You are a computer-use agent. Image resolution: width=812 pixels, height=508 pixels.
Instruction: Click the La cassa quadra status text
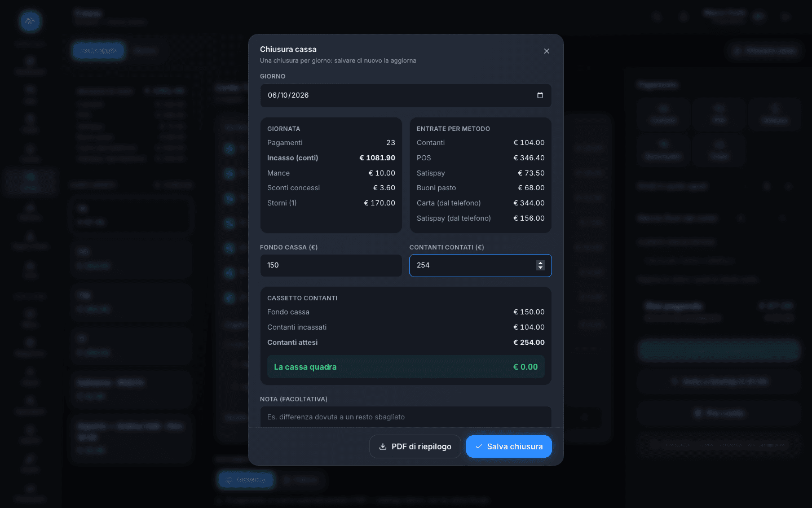[305, 367]
